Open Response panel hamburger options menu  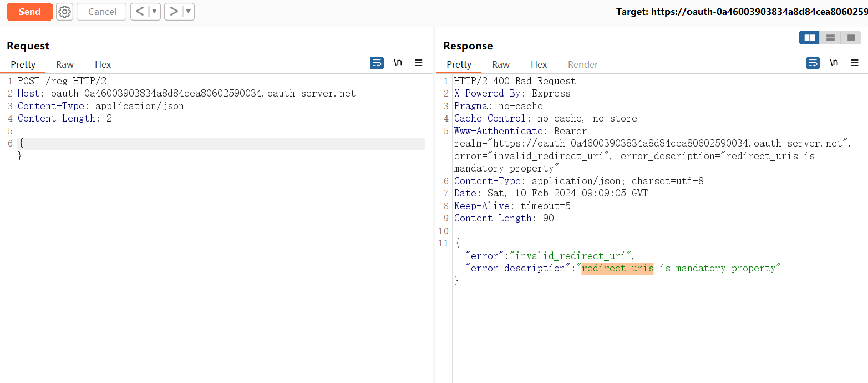[x=855, y=63]
